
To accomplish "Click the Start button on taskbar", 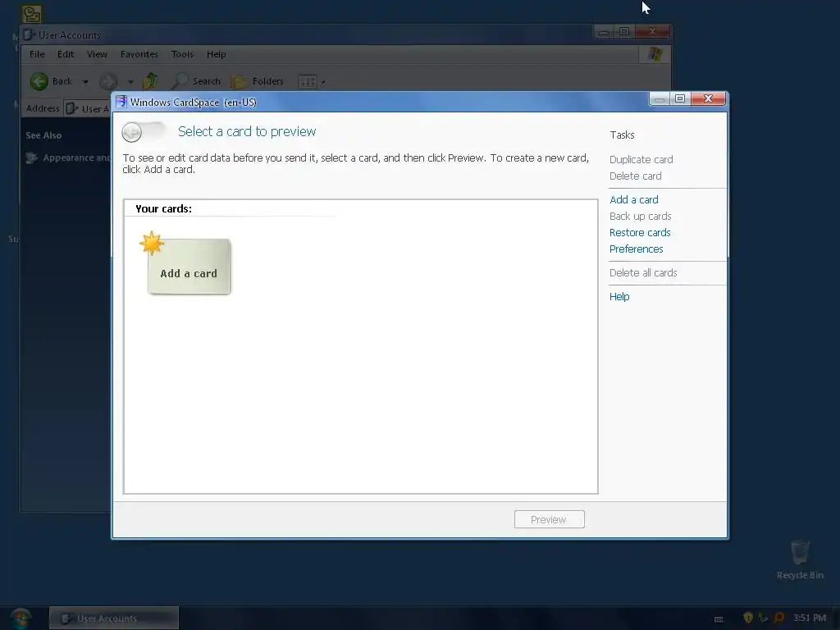I will pos(21,619).
